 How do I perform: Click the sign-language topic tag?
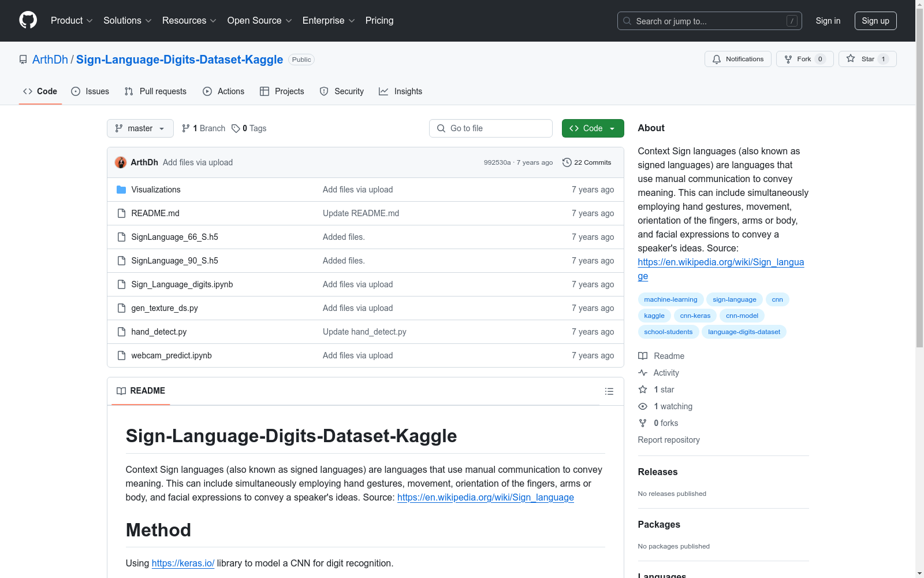tap(735, 299)
